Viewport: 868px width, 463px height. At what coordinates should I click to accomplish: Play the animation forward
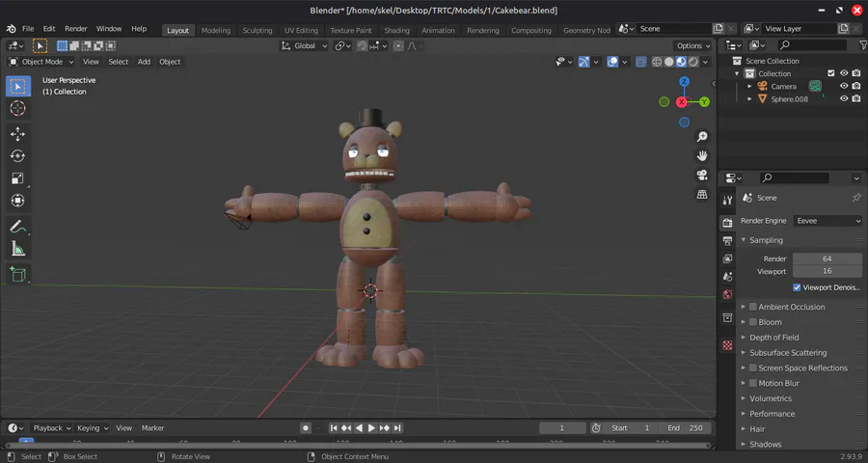pos(371,428)
